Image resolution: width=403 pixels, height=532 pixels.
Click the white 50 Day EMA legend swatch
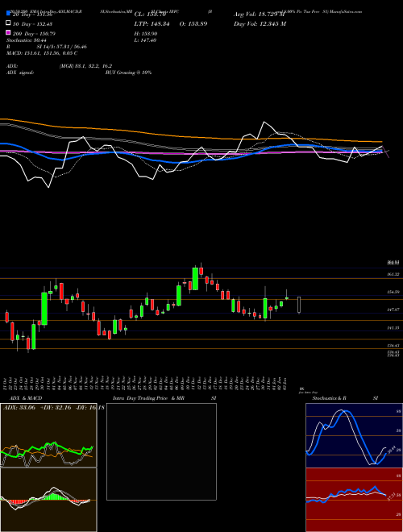[x=8, y=23]
